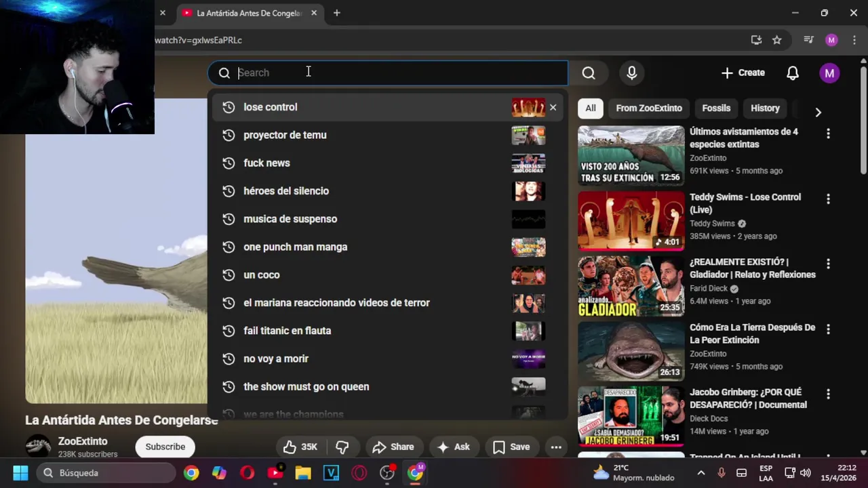Open options for Peor Extinción video
Image resolution: width=868 pixels, height=488 pixels.
point(828,329)
